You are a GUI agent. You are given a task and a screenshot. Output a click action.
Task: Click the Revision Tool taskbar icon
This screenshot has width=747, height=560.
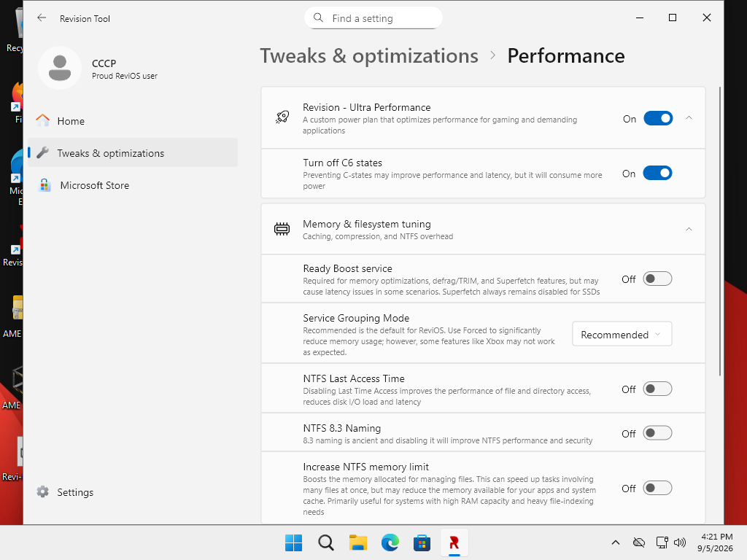click(454, 542)
